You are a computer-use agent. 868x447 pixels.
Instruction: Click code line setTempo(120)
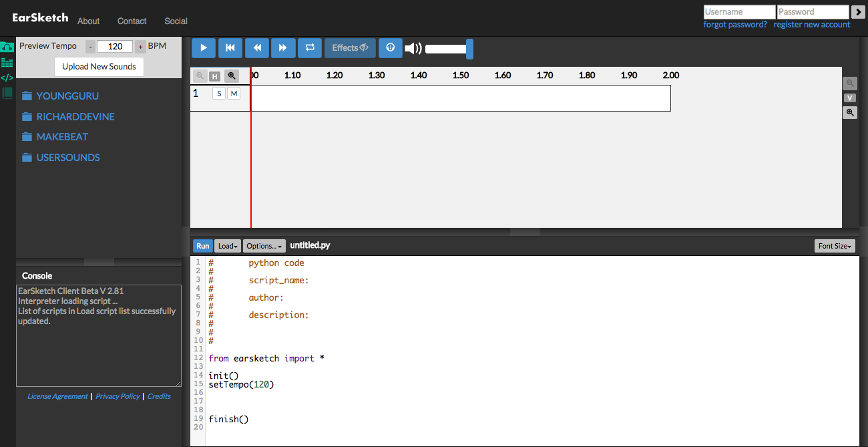point(241,384)
